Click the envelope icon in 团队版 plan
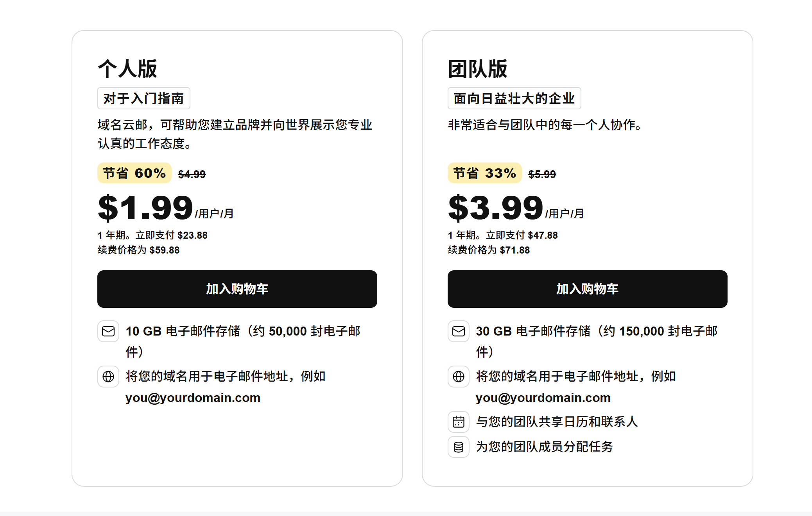Image resolution: width=812 pixels, height=516 pixels. [459, 331]
